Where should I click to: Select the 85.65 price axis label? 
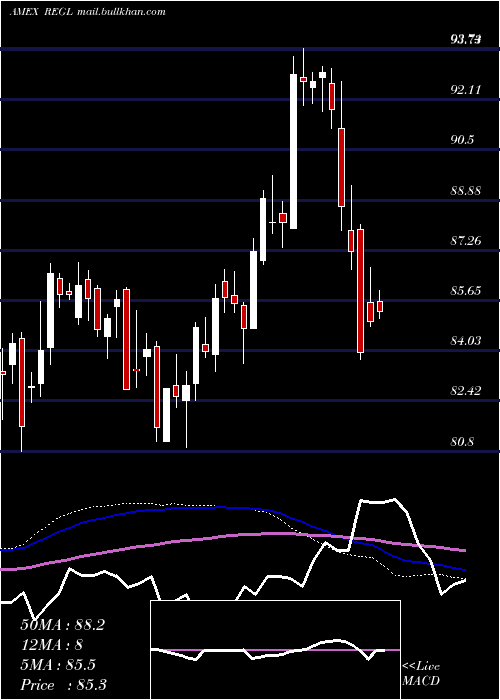(466, 291)
